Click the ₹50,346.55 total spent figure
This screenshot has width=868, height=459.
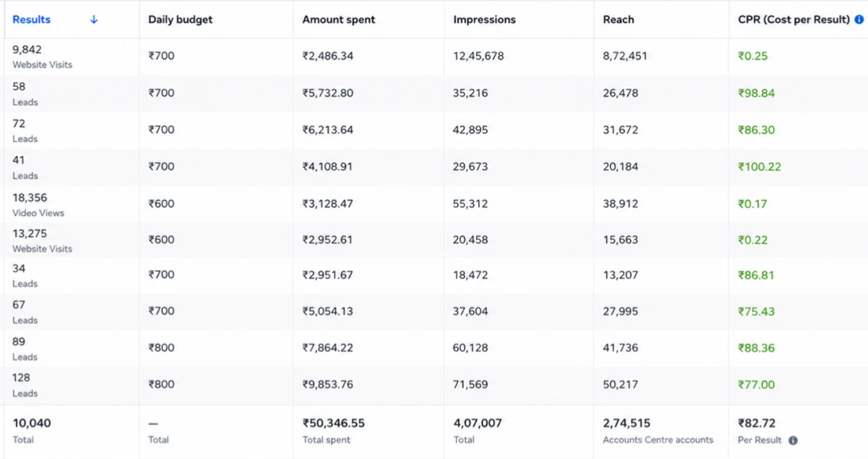pyautogui.click(x=334, y=424)
